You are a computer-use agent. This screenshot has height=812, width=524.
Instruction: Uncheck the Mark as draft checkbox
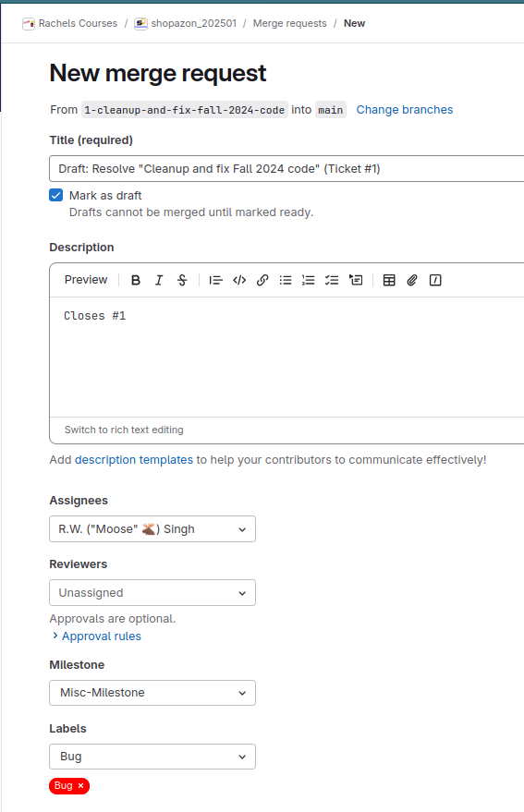point(56,195)
